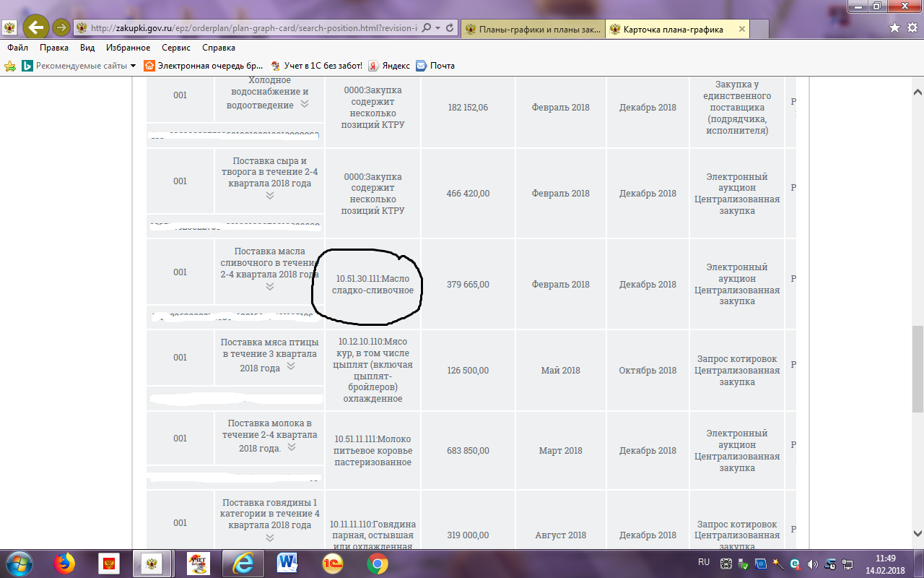The width and height of the screenshot is (924, 578).
Task: Click the vertical page scrollbar thumb
Action: coord(918,368)
